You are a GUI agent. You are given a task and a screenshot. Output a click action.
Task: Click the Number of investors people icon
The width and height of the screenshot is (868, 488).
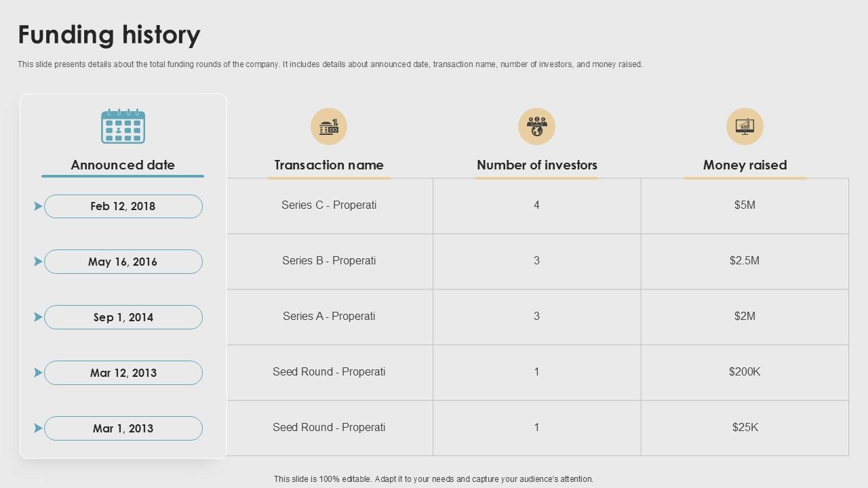(x=536, y=127)
